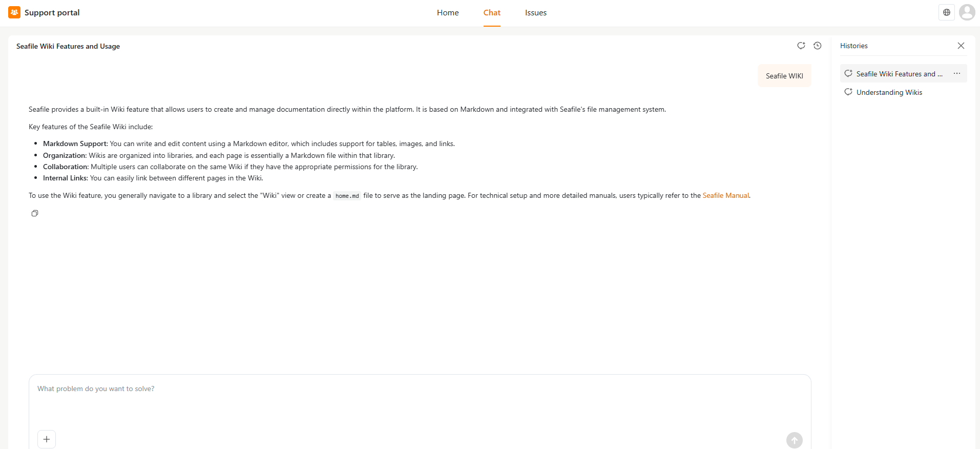Click the 'Organization' bullet heading
Screen dimensions: 980x449
(x=64, y=155)
